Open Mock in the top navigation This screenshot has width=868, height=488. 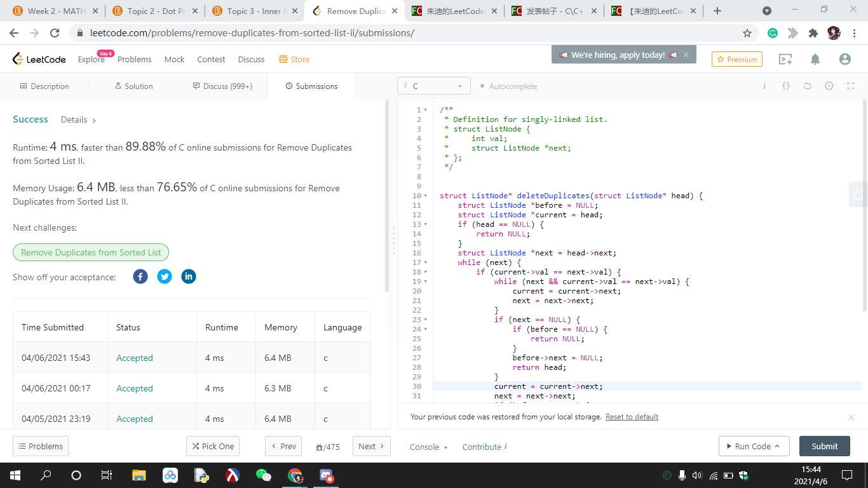pos(174,59)
